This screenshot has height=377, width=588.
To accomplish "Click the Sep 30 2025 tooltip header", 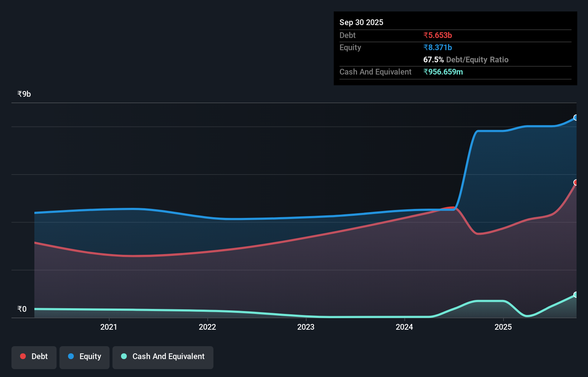I will click(361, 22).
